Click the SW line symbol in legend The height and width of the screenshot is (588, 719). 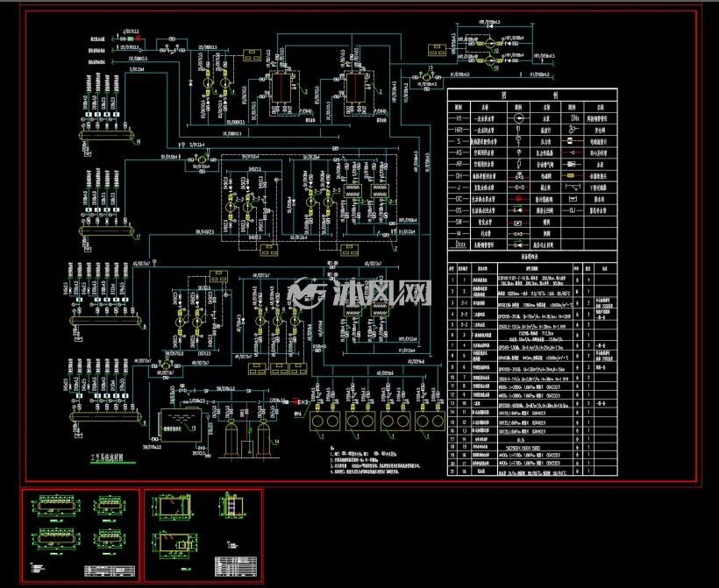click(458, 223)
